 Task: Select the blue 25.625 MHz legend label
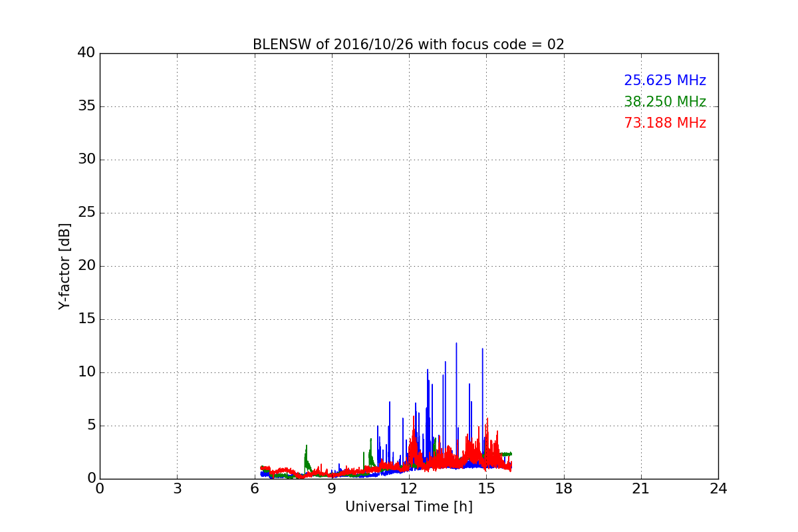tap(665, 80)
